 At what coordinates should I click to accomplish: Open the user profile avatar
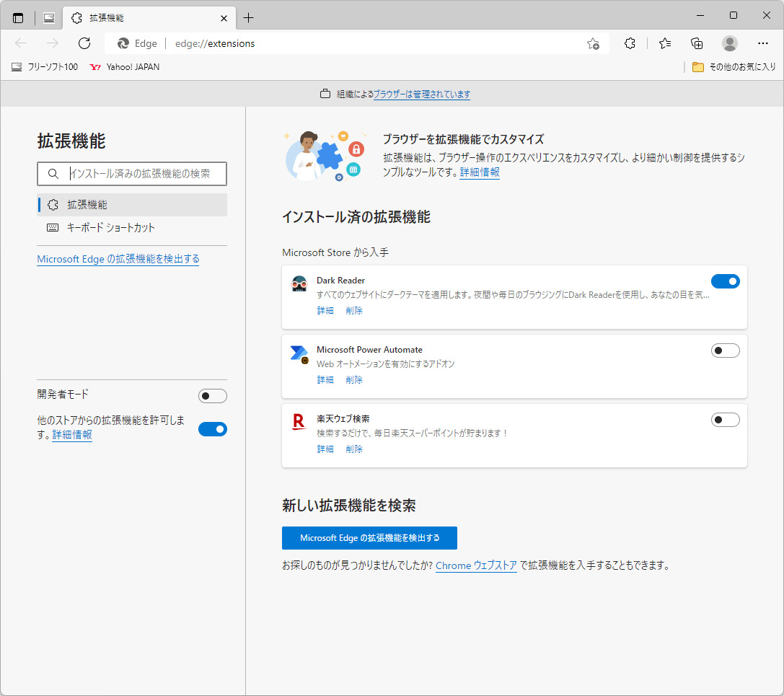729,43
